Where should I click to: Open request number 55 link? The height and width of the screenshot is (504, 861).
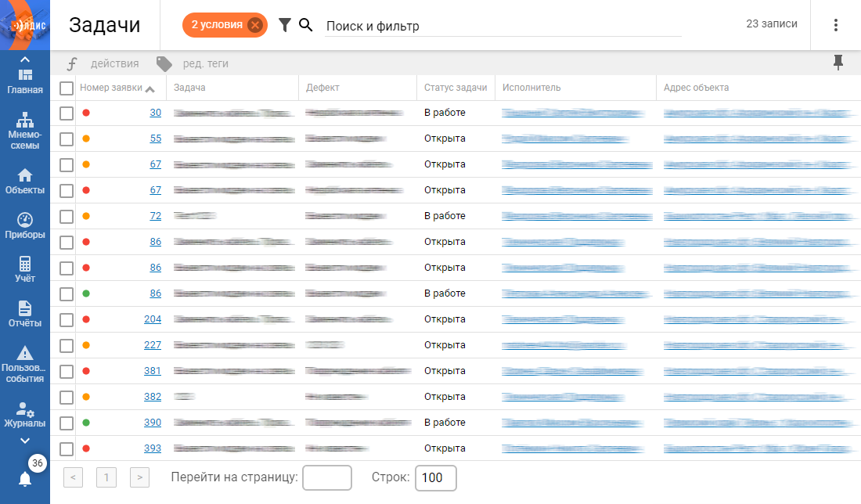tap(156, 139)
